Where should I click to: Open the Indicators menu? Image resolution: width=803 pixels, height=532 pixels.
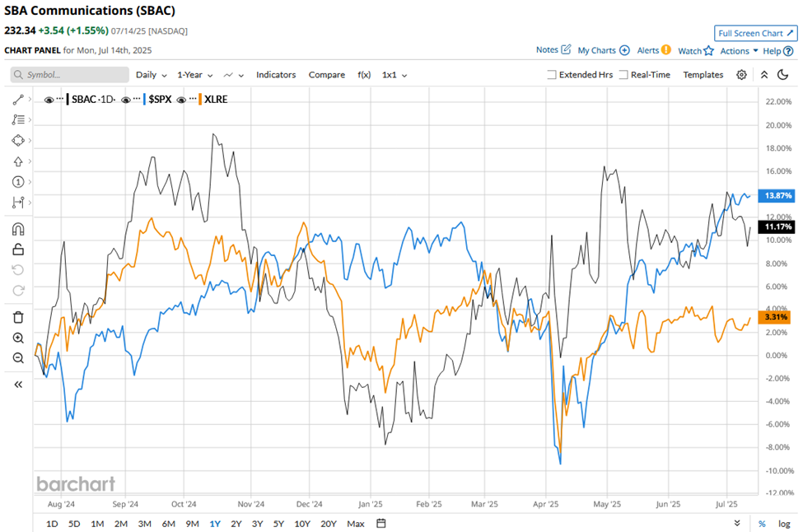tap(276, 75)
